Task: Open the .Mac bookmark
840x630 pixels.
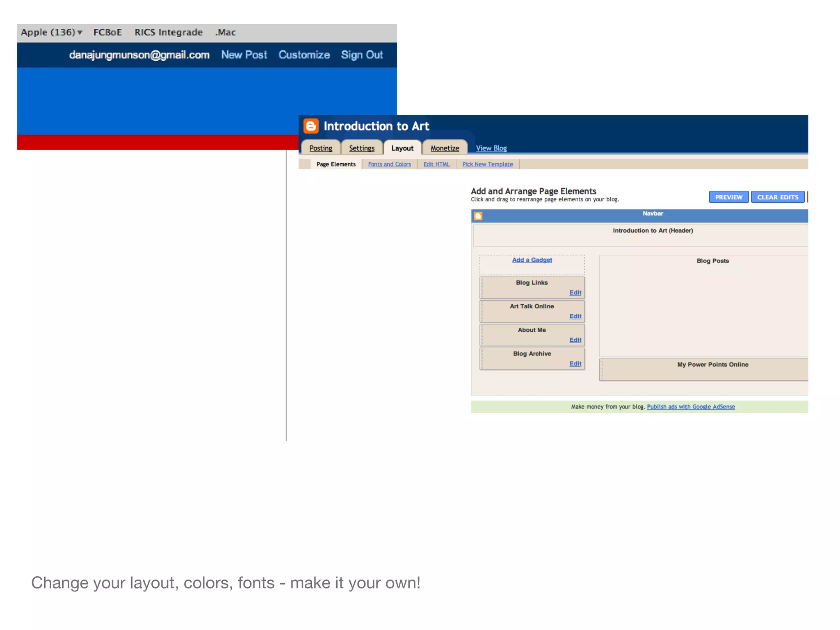Action: point(226,32)
